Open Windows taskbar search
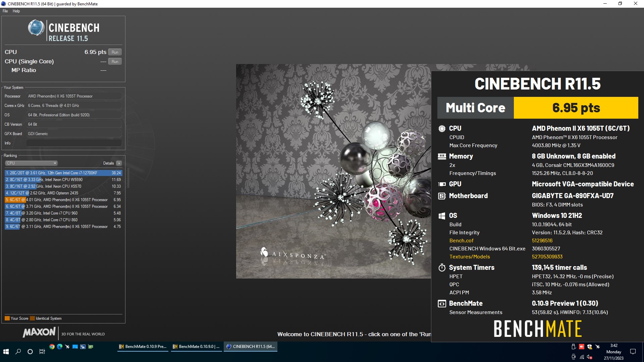The width and height of the screenshot is (644, 362). pyautogui.click(x=18, y=352)
